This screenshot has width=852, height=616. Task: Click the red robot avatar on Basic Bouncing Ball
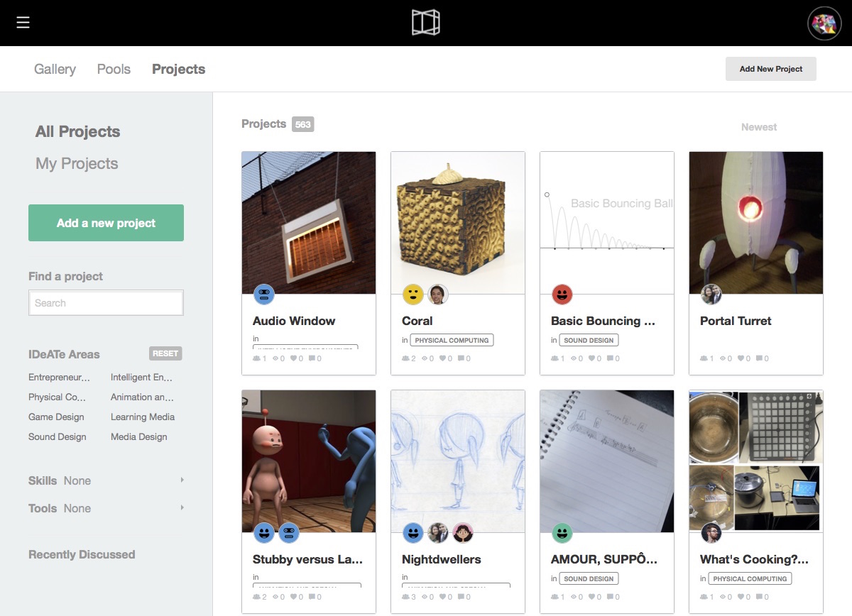[x=560, y=292]
